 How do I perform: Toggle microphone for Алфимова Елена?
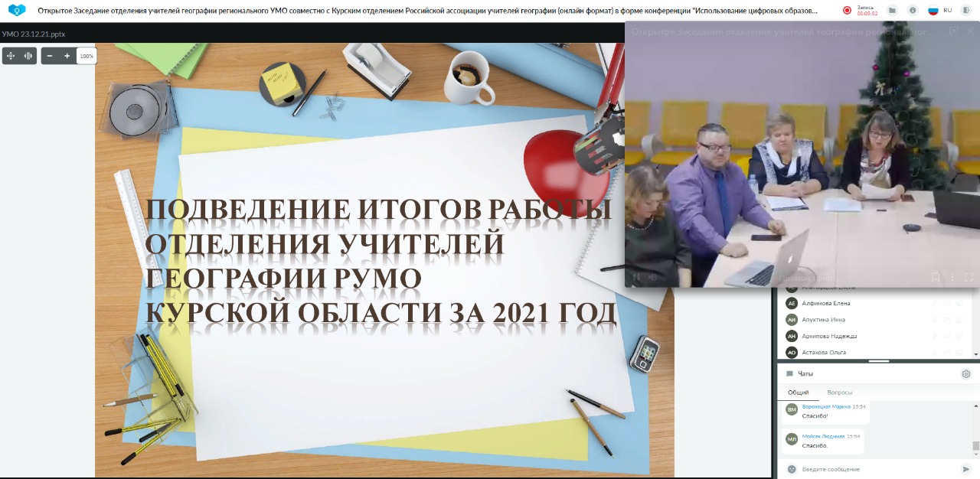pyautogui.click(x=934, y=304)
